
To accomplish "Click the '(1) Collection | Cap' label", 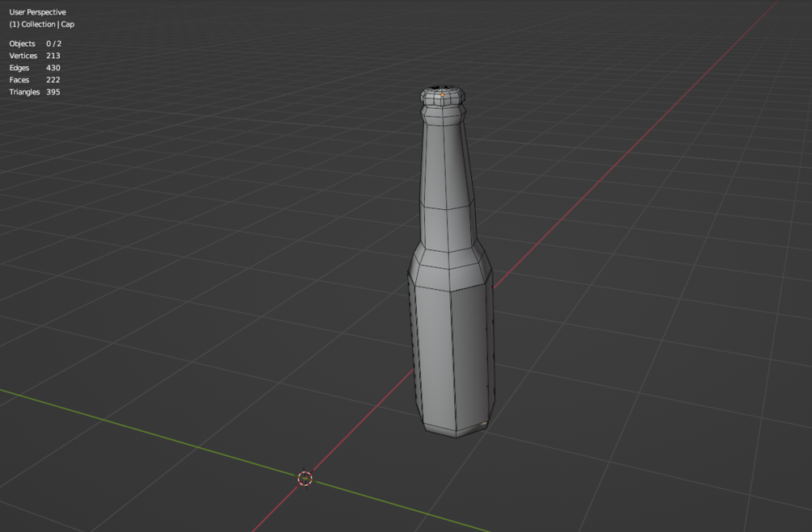I will click(42, 24).
